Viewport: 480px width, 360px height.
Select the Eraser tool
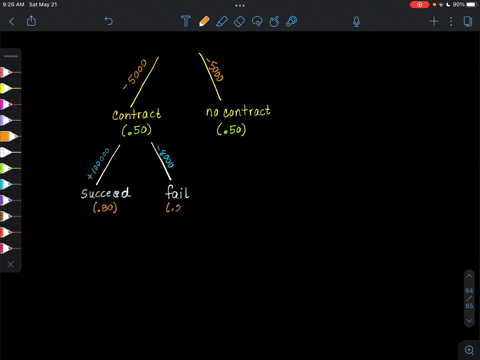239,22
